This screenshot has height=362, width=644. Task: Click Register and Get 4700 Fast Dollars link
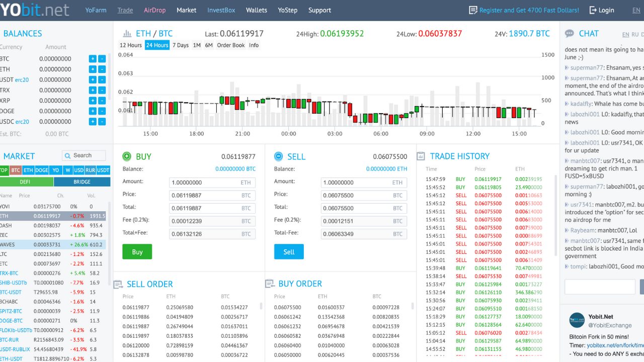pos(529,10)
